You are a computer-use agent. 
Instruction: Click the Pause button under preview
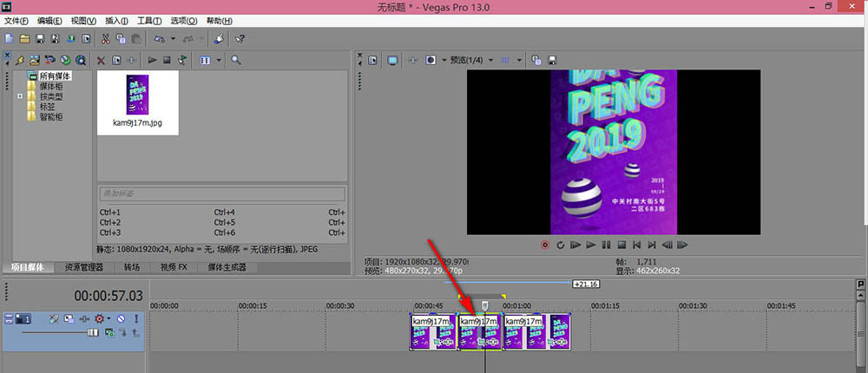pyautogui.click(x=606, y=245)
